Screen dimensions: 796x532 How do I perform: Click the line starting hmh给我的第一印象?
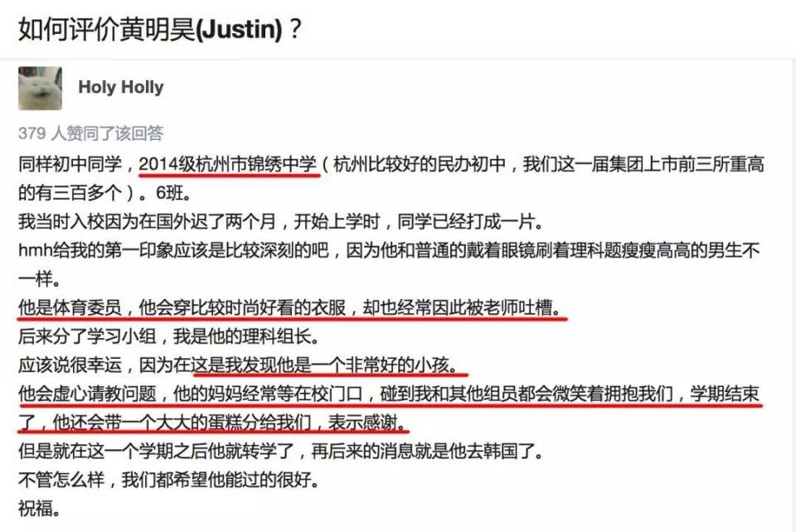tap(389, 250)
